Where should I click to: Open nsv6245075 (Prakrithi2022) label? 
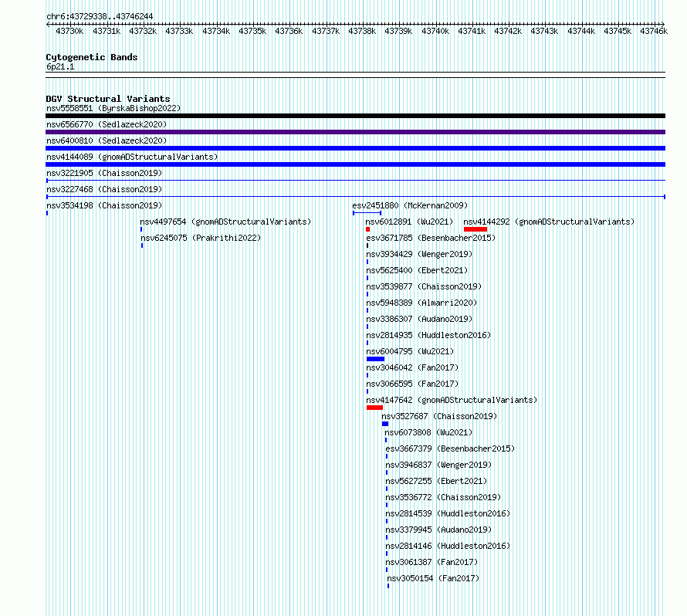tap(201, 238)
